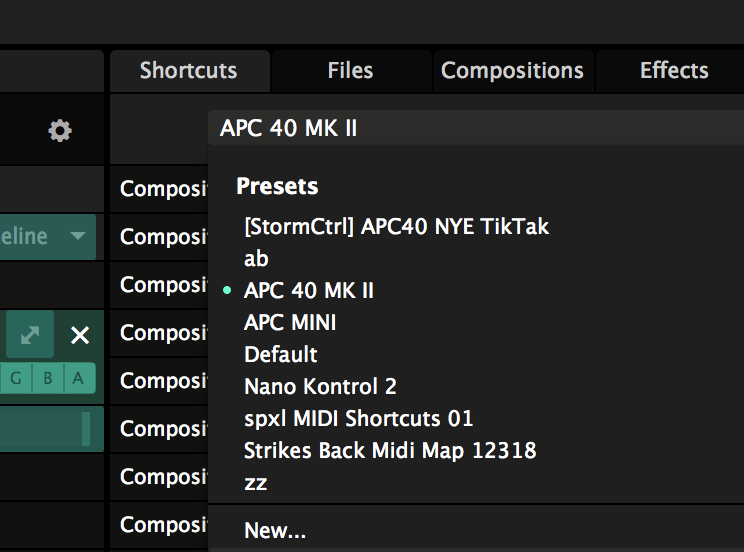
Task: Select the StormCtrl APC40 NYE TikTak preset
Action: 396,227
